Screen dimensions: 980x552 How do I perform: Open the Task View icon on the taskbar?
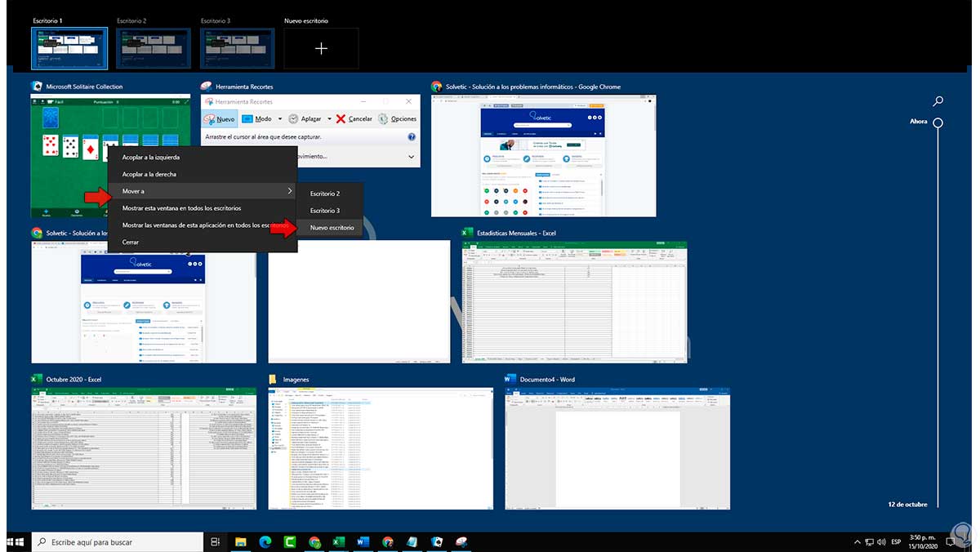click(214, 541)
